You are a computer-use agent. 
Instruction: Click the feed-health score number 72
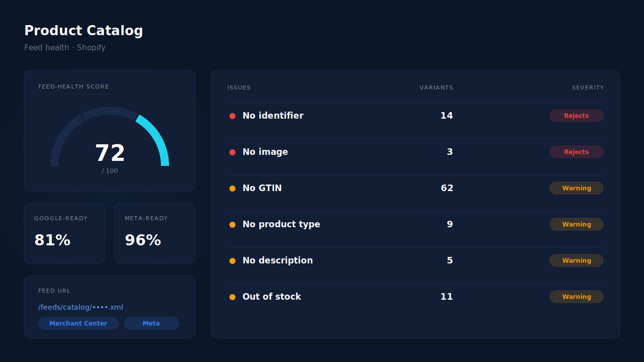(x=110, y=153)
